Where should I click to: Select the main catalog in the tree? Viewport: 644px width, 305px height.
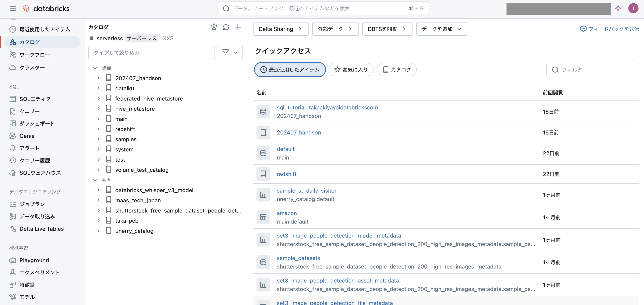[x=121, y=119]
